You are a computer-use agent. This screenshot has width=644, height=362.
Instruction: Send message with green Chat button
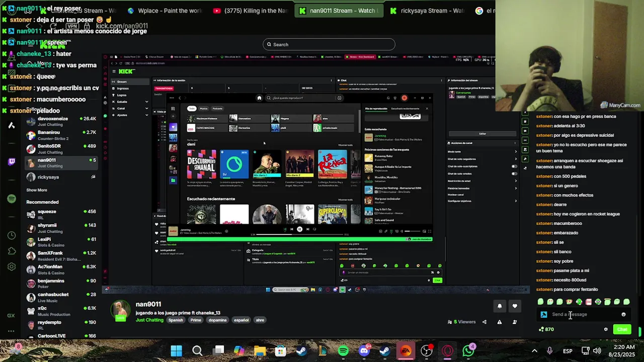622,329
